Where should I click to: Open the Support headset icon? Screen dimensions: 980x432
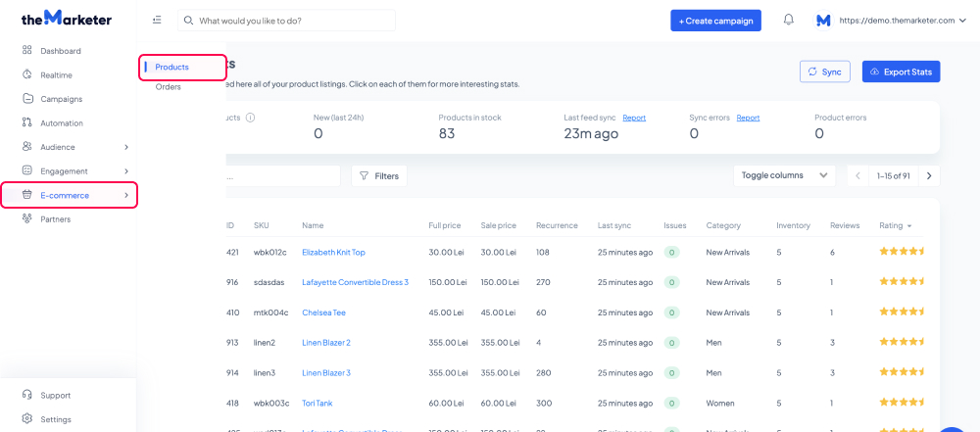click(26, 395)
